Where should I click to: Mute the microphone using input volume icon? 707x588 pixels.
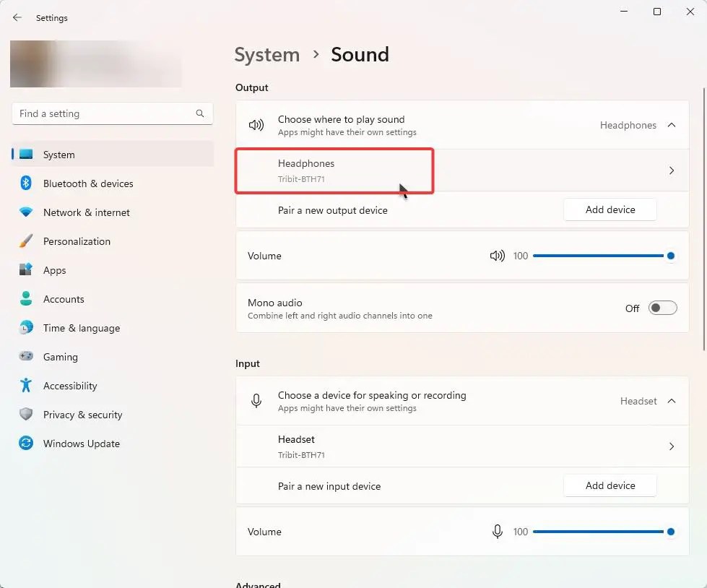tap(497, 532)
